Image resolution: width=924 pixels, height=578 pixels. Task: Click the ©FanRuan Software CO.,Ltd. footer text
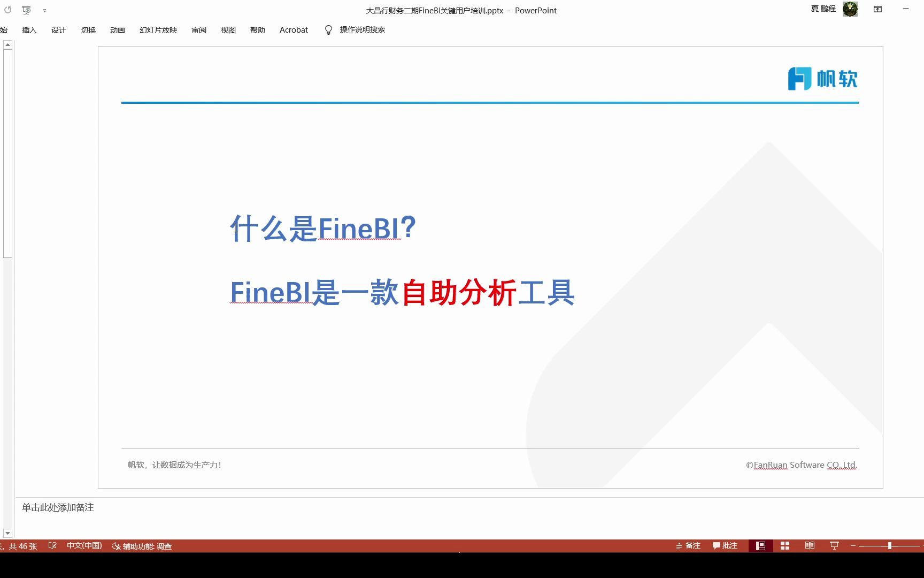[802, 465]
